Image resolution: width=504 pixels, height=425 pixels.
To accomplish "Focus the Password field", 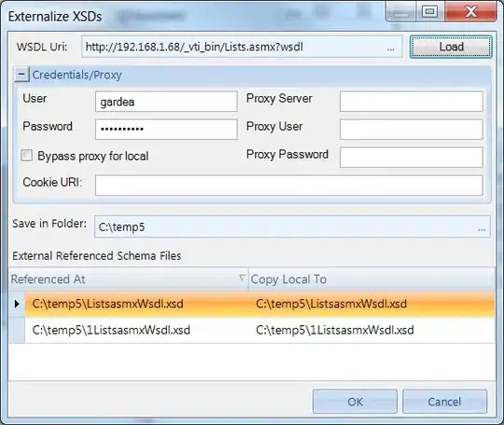I will point(166,129).
